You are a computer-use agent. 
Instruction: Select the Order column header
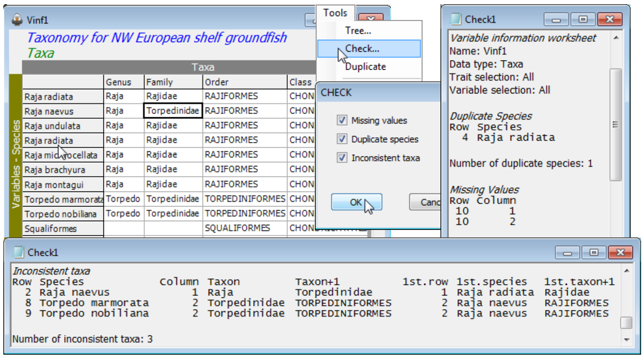click(245, 82)
